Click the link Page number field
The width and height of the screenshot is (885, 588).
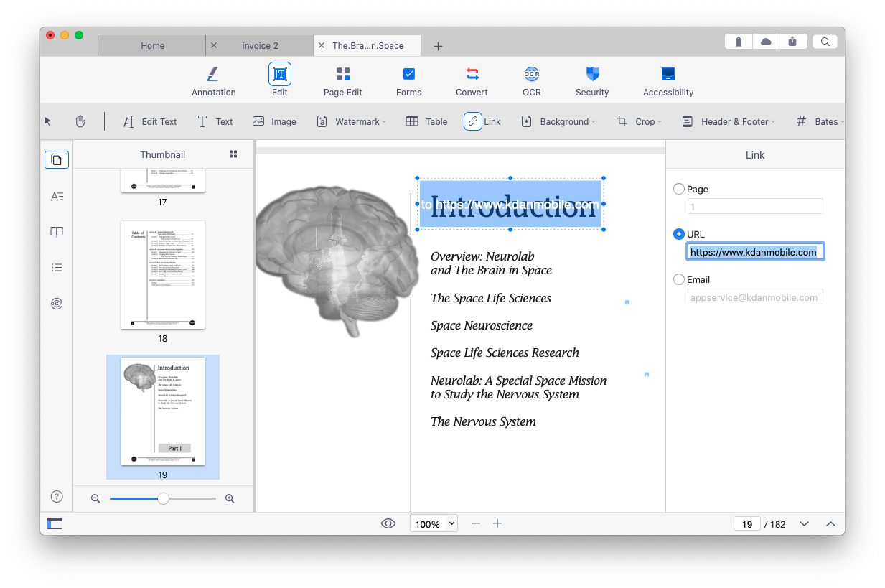[755, 207]
